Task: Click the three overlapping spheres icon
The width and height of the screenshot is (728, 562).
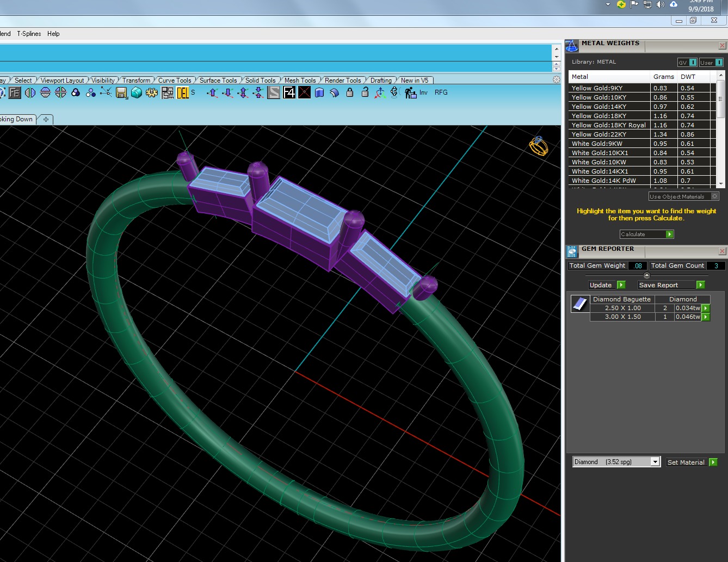Action: click(x=76, y=92)
